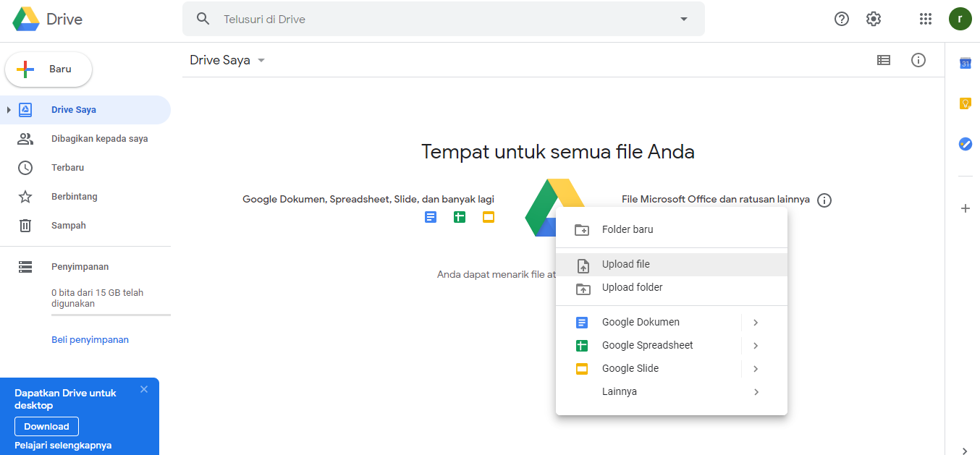Expand the Drive Saya tree arrow
This screenshot has width=980, height=455.
(x=9, y=110)
